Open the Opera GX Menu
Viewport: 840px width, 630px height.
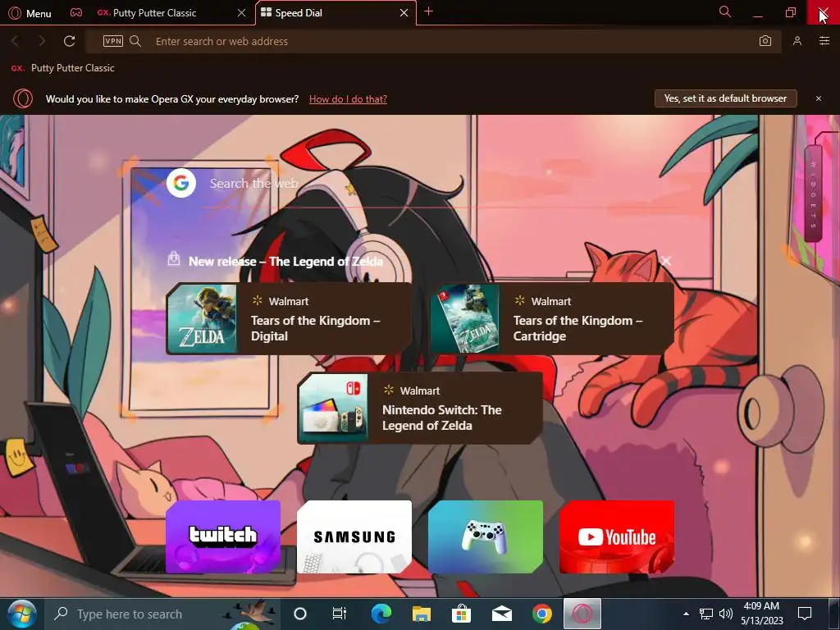pyautogui.click(x=30, y=13)
